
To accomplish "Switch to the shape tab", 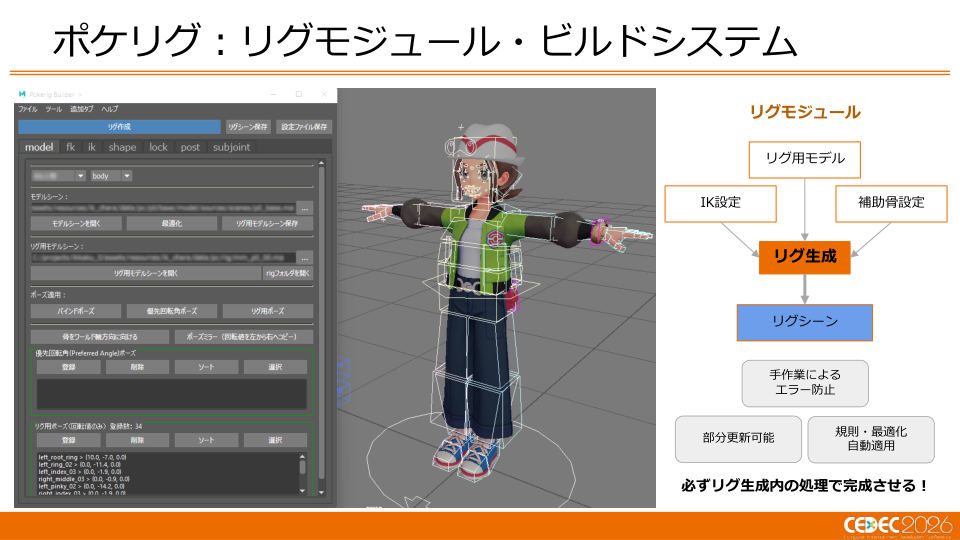I will [x=122, y=147].
